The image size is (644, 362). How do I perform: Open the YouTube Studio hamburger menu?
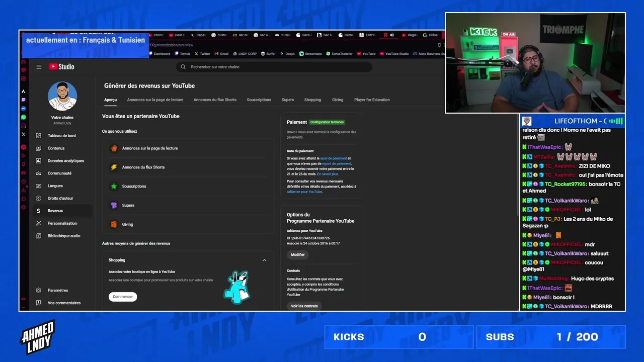(x=39, y=67)
